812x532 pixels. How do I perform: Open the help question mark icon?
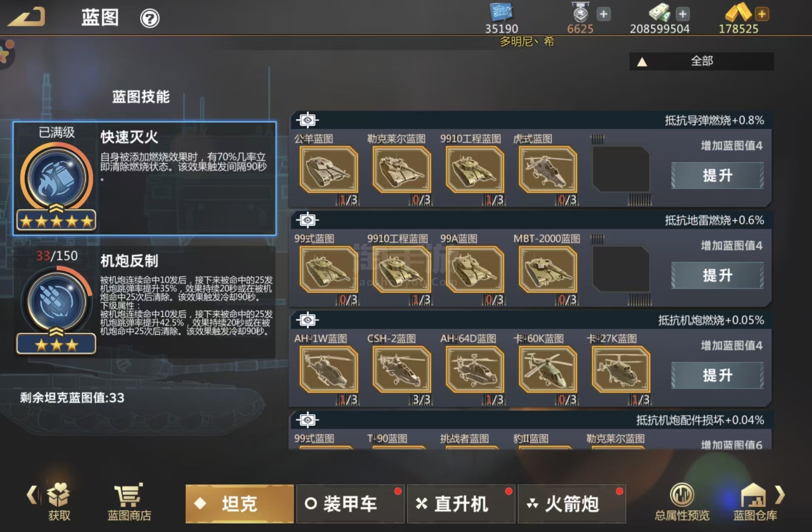[150, 18]
